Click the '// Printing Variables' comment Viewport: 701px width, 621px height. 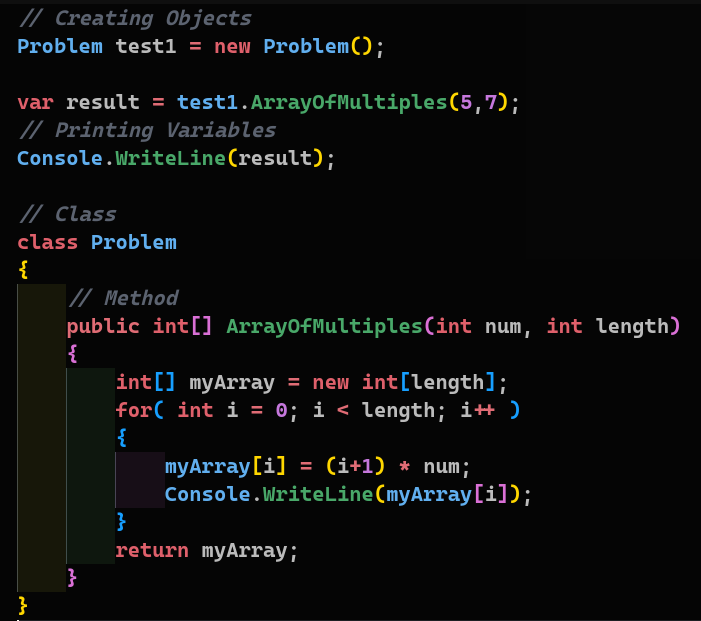coord(148,131)
